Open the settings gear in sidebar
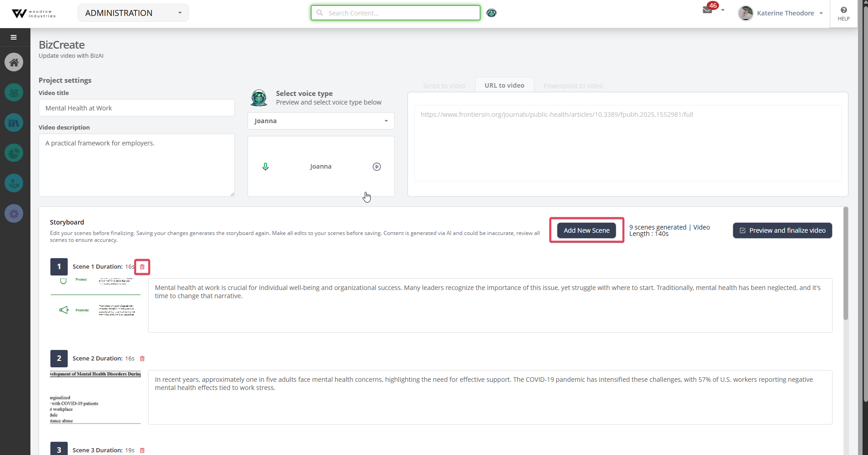This screenshot has height=455, width=868. (x=14, y=213)
